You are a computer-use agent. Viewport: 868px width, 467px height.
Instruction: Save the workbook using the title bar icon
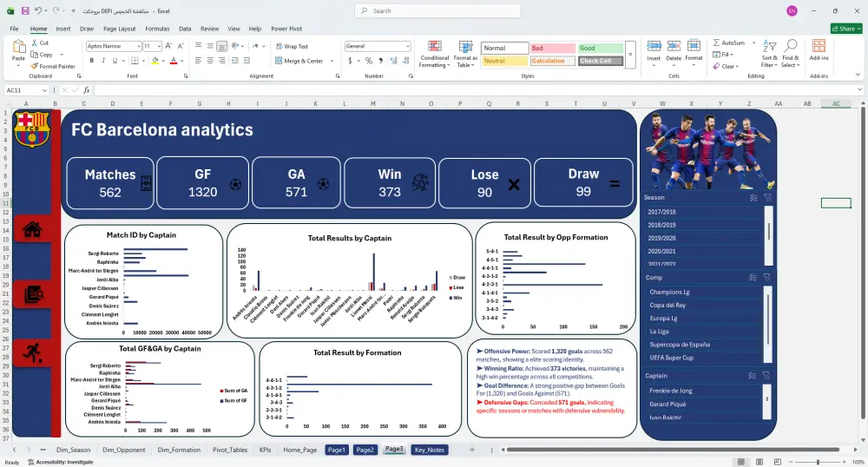(25, 10)
